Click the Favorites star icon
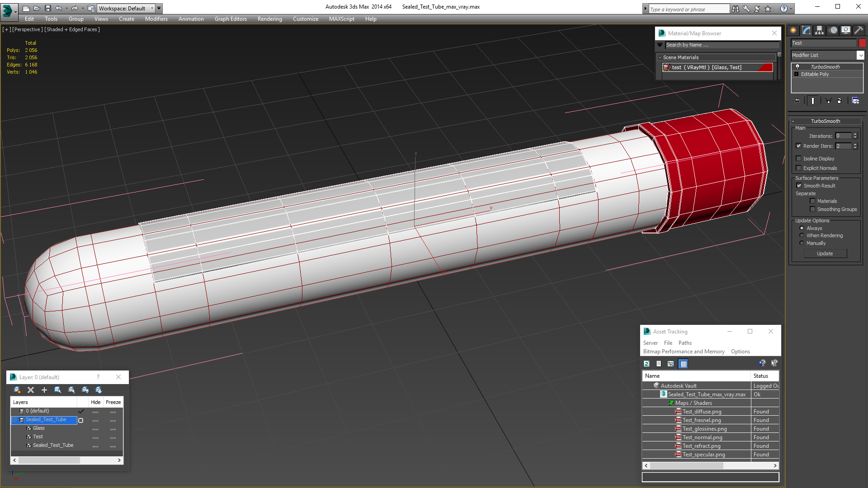The image size is (868, 488). (768, 9)
